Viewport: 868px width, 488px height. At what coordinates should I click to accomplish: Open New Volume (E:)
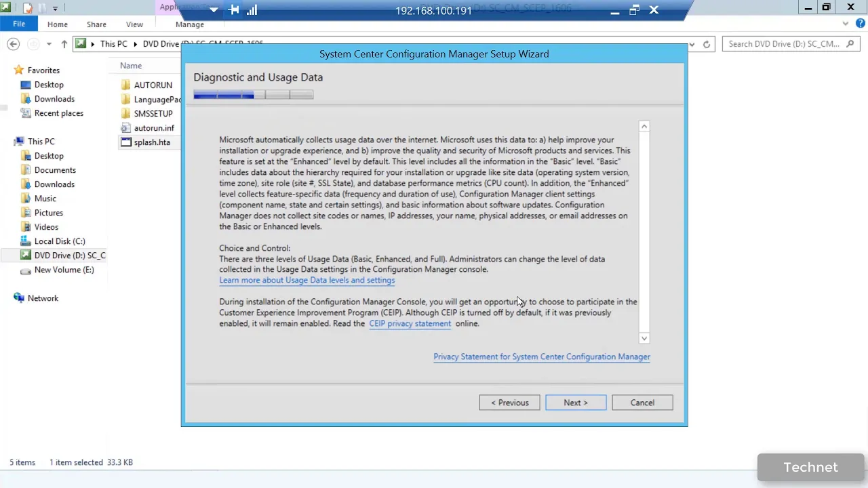click(64, 270)
